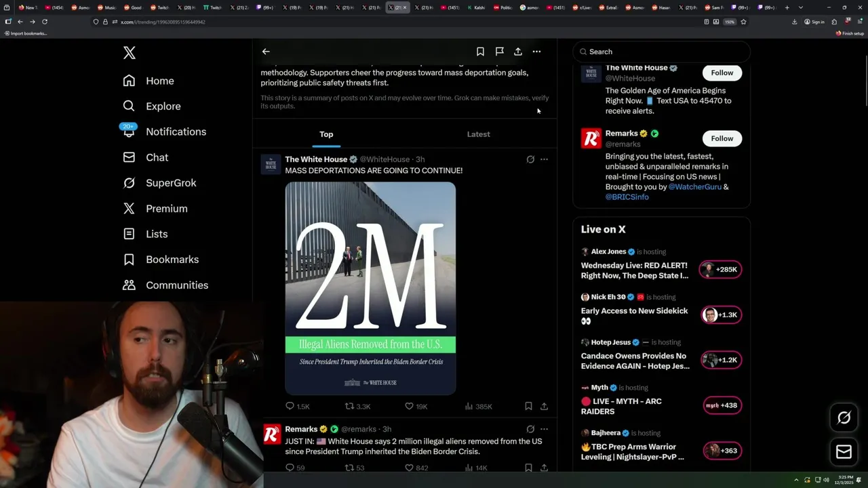Open floating Grok button at bottom right
This screenshot has height=488, width=868.
844,418
